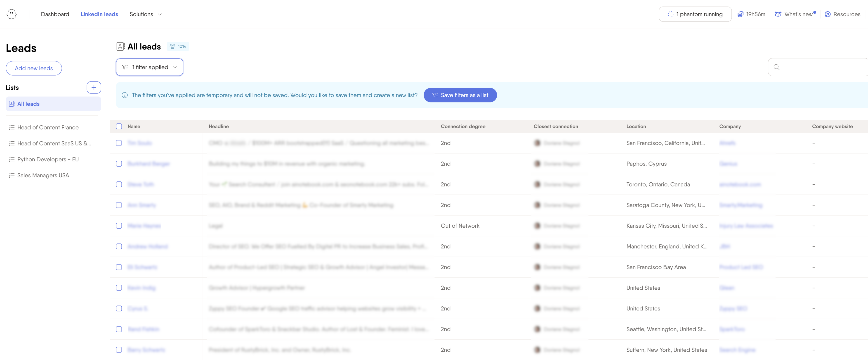
Task: Open the 1 filter applied dropdown
Action: (150, 67)
